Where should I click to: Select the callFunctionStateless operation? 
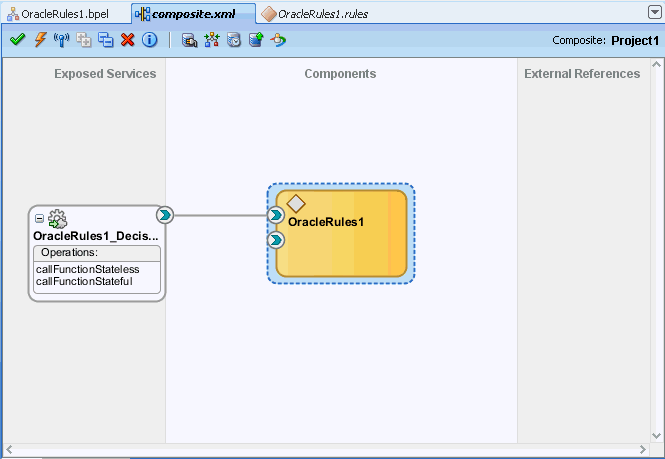(87, 269)
